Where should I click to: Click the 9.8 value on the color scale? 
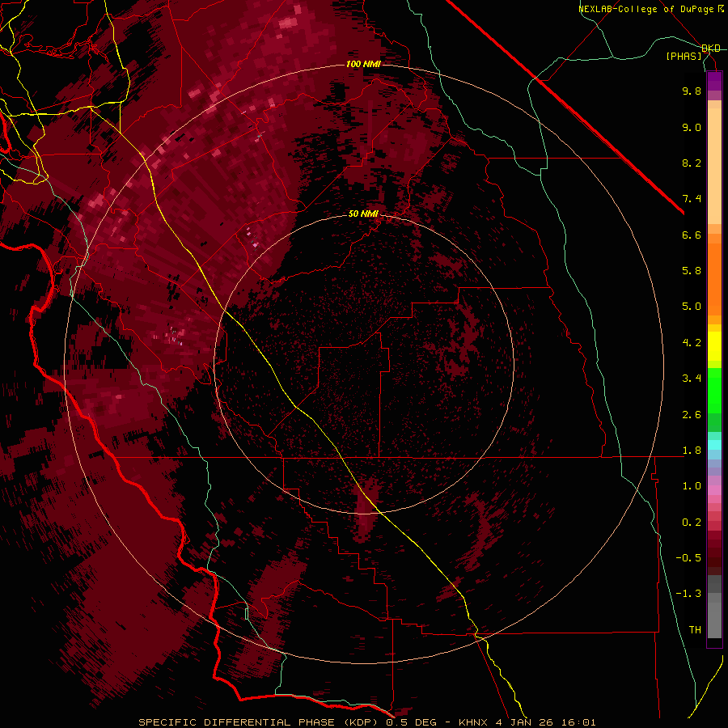coord(692,91)
